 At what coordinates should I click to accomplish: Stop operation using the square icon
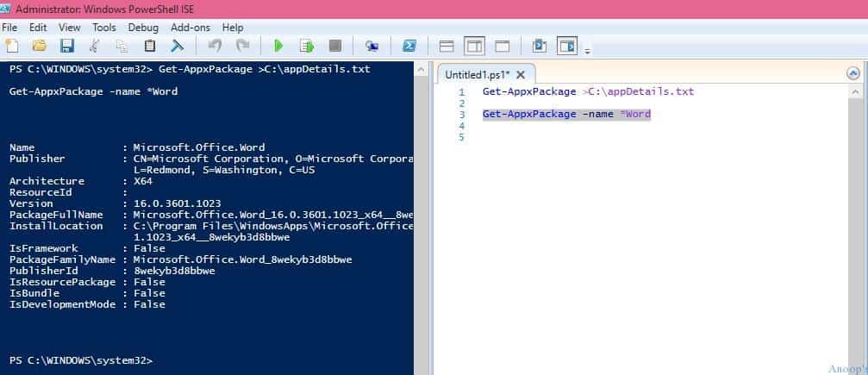point(335,46)
